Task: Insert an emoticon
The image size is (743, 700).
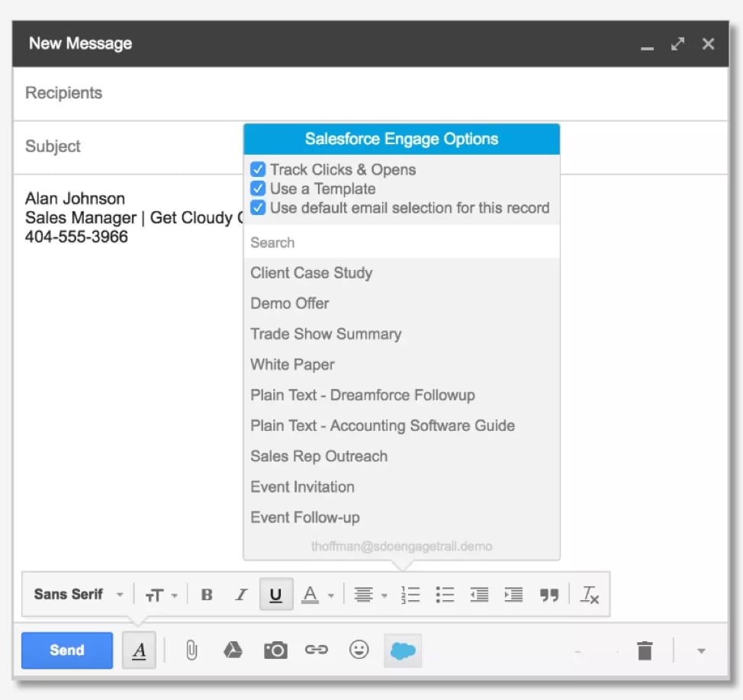Action: click(x=359, y=650)
